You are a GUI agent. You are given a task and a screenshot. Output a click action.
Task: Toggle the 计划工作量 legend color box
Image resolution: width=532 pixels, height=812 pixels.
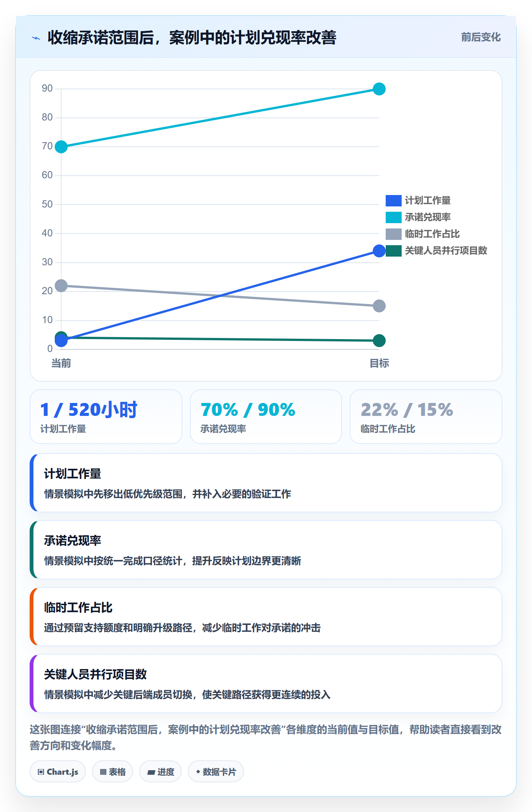coord(393,200)
